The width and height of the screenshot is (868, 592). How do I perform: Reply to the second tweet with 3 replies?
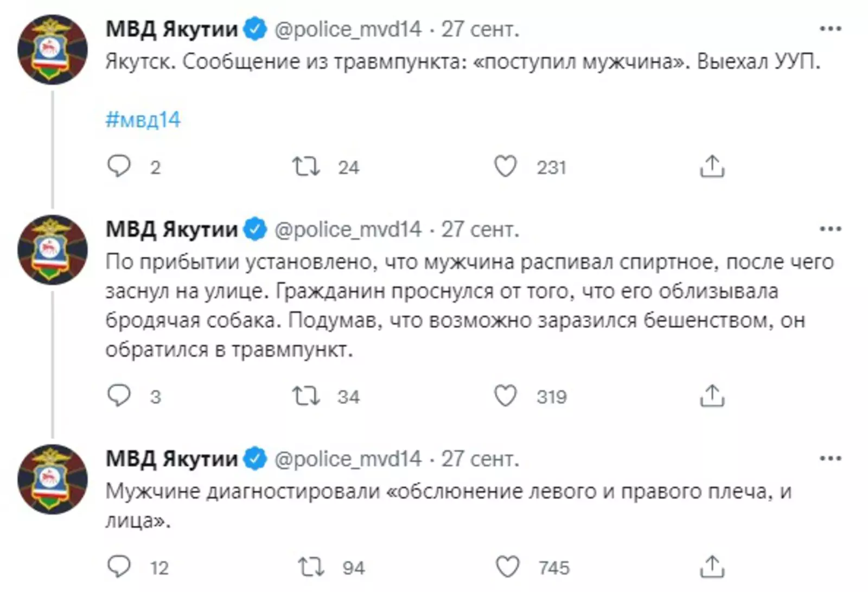click(x=119, y=396)
